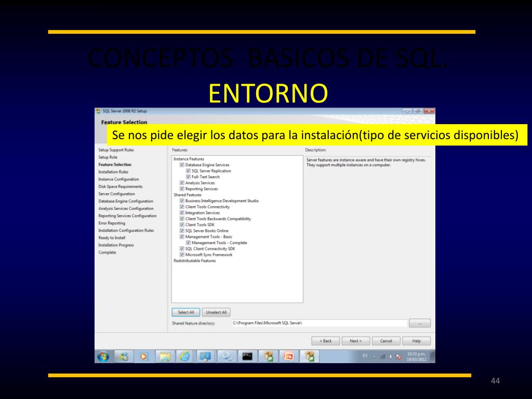Image resolution: width=532 pixels, height=399 pixels.
Task: Toggle Management Tools - Basic checkbox
Action: (182, 237)
